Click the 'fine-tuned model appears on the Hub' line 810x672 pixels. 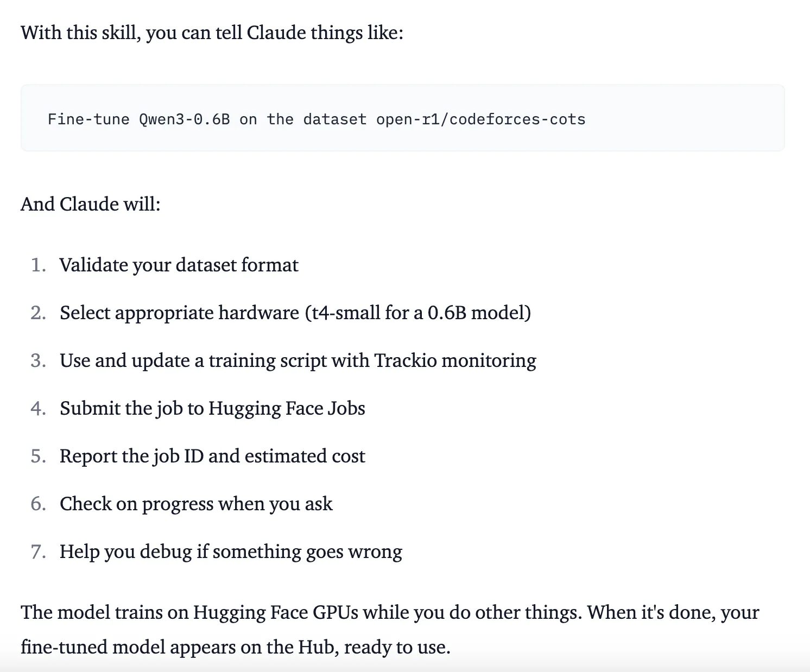(235, 647)
